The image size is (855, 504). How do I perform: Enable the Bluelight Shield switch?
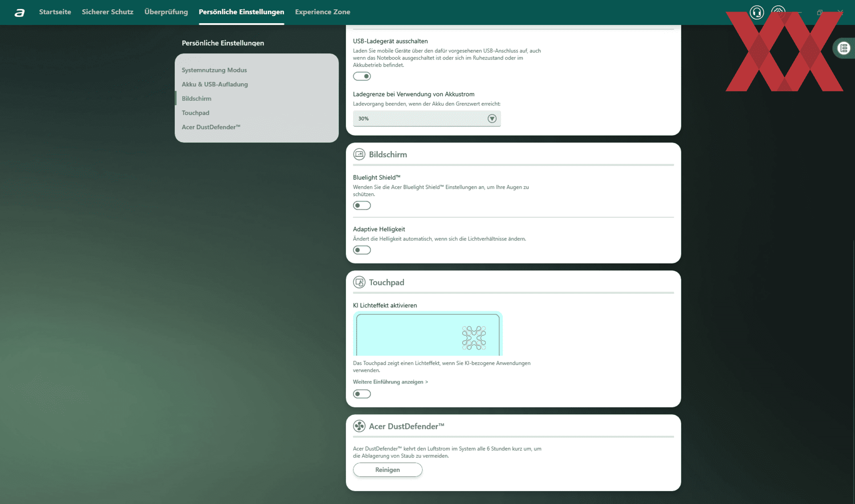(x=362, y=205)
